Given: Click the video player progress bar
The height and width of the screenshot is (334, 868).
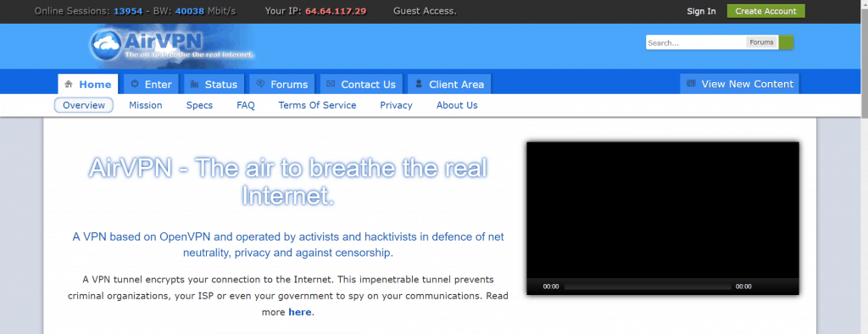Looking at the screenshot, I should 648,287.
